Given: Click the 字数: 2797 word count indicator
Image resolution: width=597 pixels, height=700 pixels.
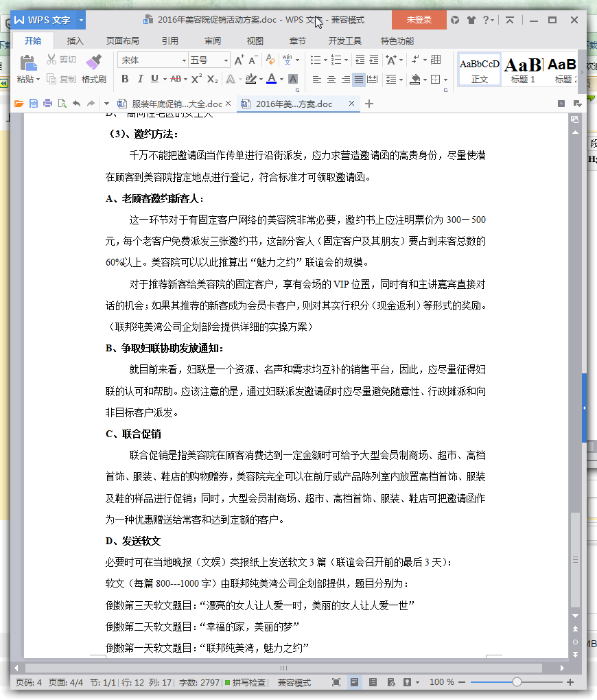Looking at the screenshot, I should [199, 682].
